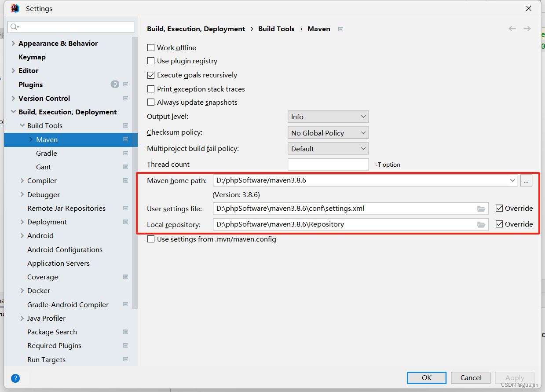Click the IntelliJ logo in title bar

click(15, 8)
